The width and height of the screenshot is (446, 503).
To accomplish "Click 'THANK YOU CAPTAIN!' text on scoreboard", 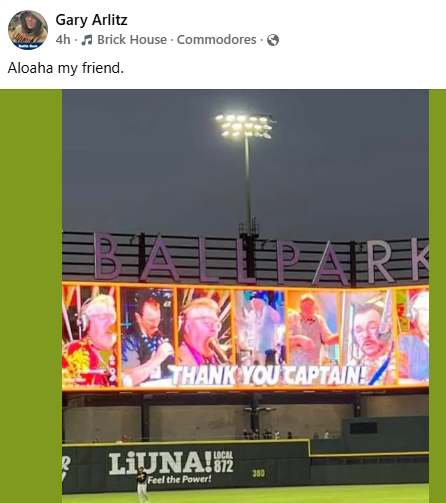I will click(269, 375).
